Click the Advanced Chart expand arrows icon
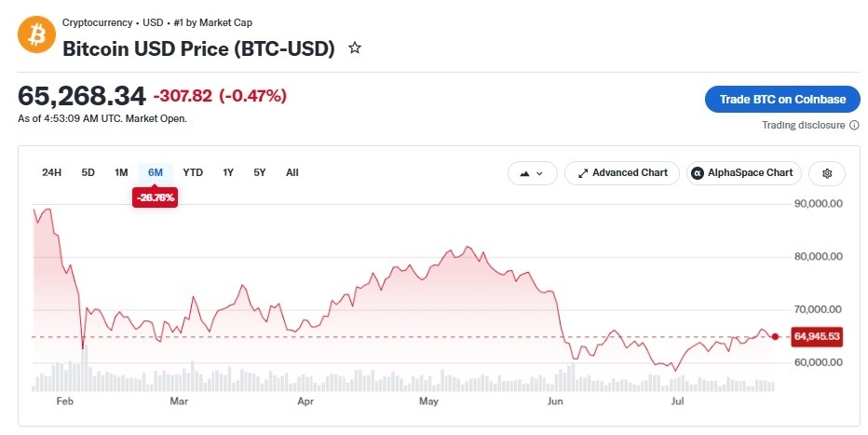The width and height of the screenshot is (868, 435). tap(583, 173)
